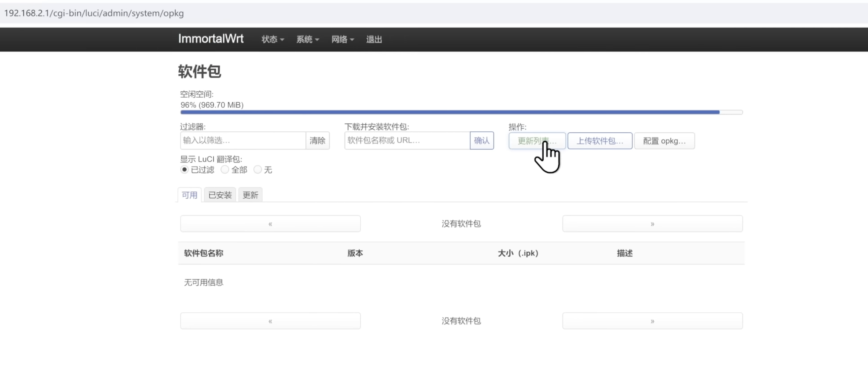Click the package name or URL field
Image resolution: width=868 pixels, height=384 pixels.
tap(407, 140)
